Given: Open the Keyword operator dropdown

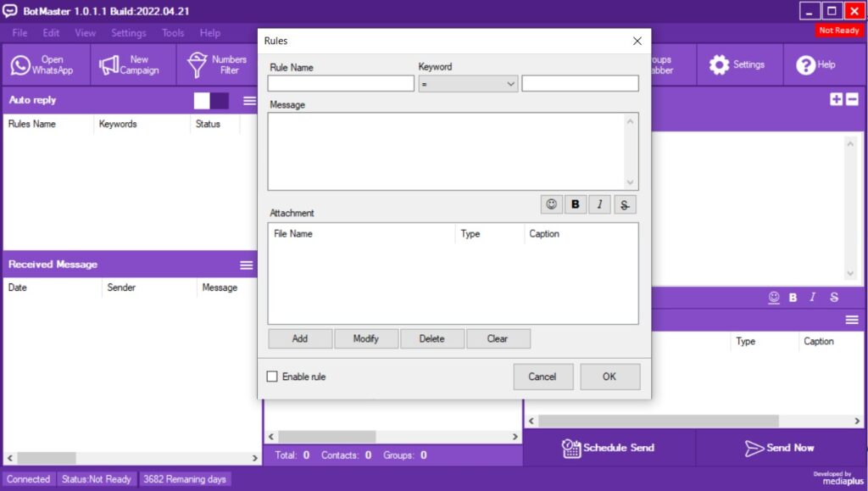Looking at the screenshot, I should tap(468, 84).
